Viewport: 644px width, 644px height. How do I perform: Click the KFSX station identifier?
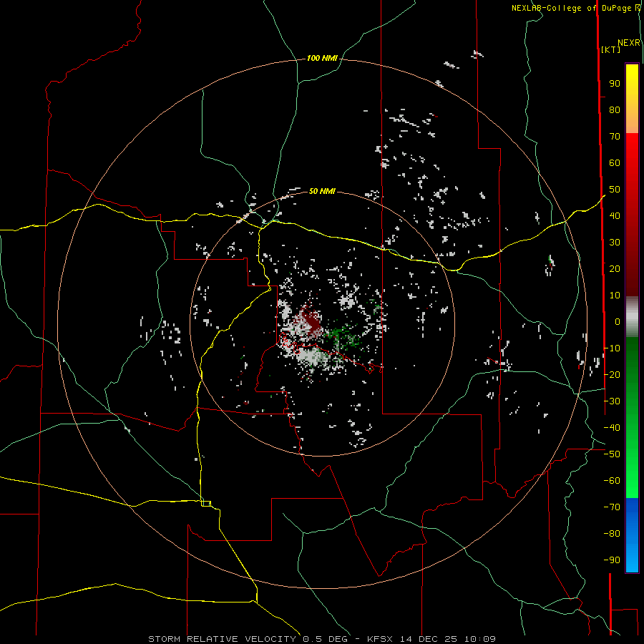[x=379, y=639]
